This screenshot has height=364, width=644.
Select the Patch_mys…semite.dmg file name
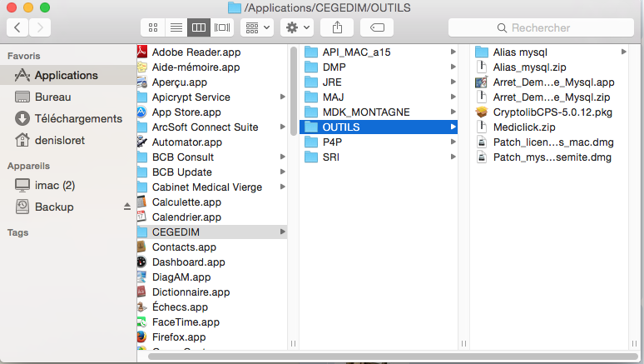pos(552,157)
